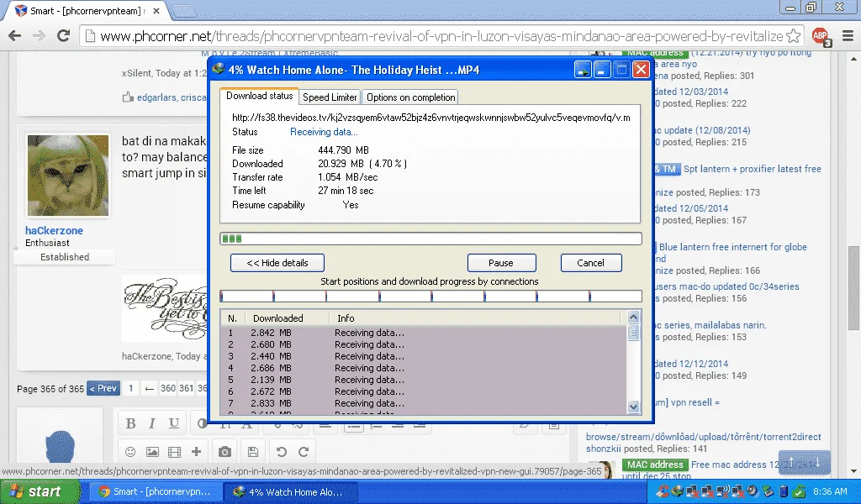Go to page 360 of the thread
Viewport: 861px width, 504px height.
tap(168, 388)
